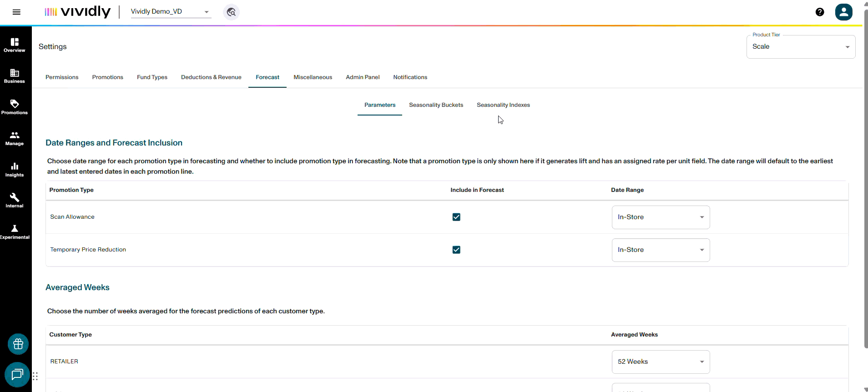The height and width of the screenshot is (392, 868).
Task: Switch to the Admin Panel tab
Action: pyautogui.click(x=363, y=77)
